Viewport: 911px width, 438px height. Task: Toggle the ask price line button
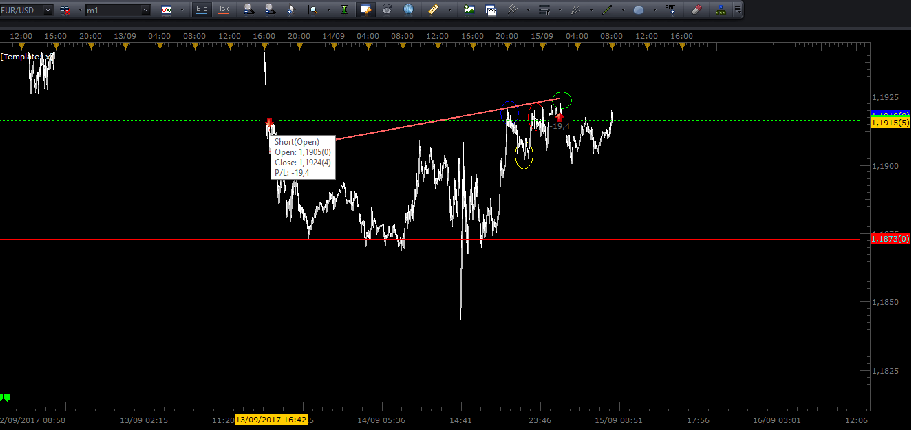pyautogui.click(x=223, y=9)
